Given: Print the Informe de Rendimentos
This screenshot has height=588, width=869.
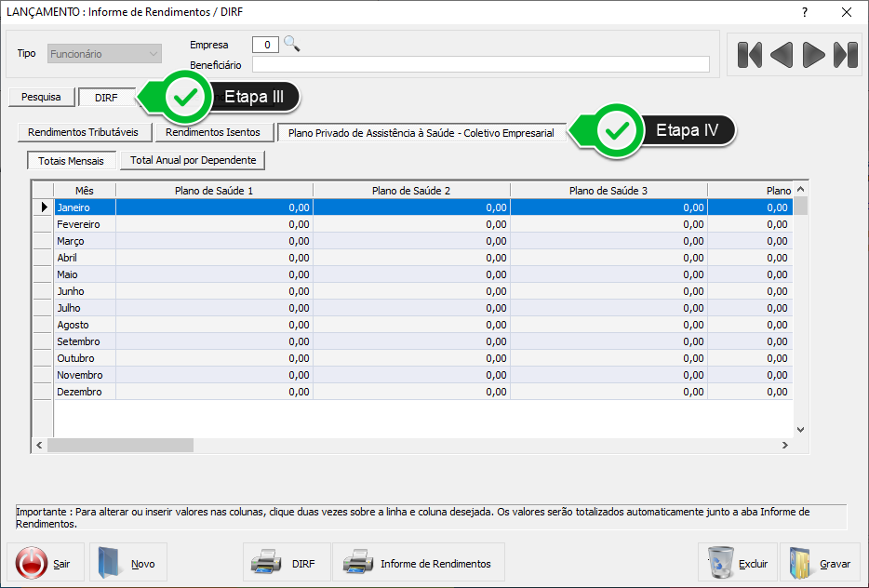Looking at the screenshot, I should pyautogui.click(x=418, y=563).
